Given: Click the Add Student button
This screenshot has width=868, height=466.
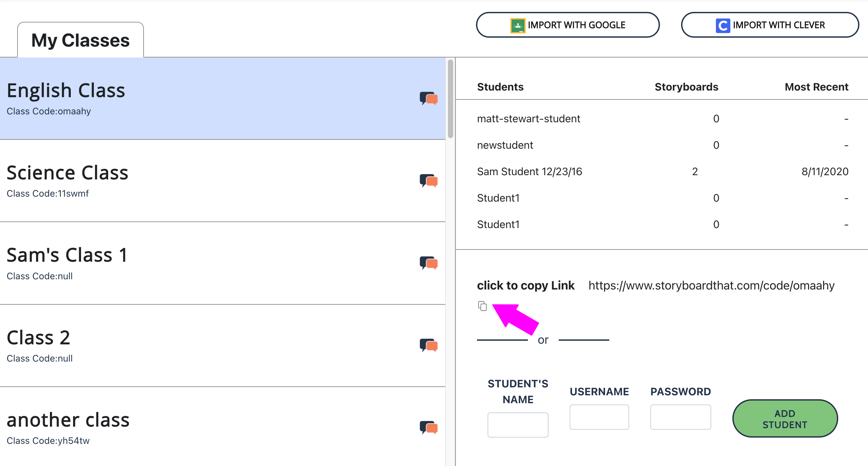Looking at the screenshot, I should coord(785,418).
